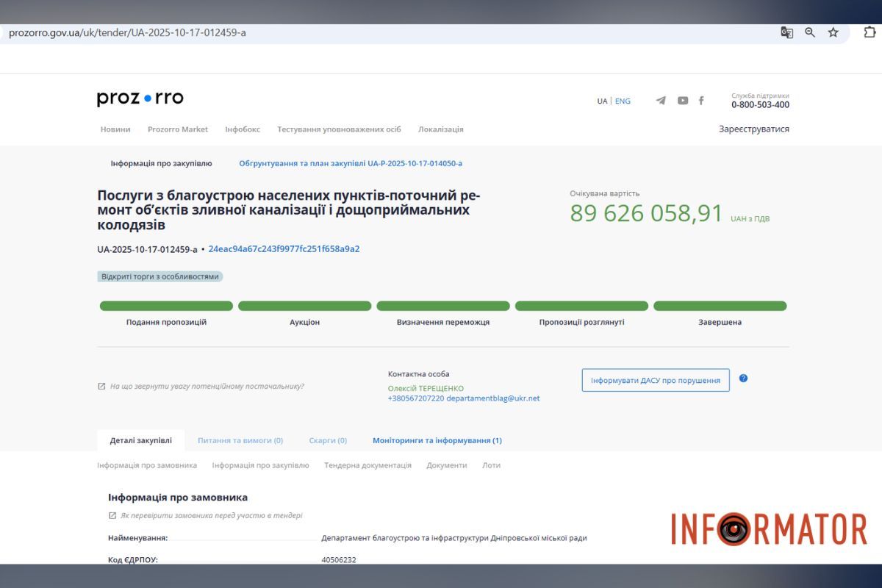Open 'Як перевірити замовника перед участю' link
Viewport: 882px width, 588px height.
212,516
